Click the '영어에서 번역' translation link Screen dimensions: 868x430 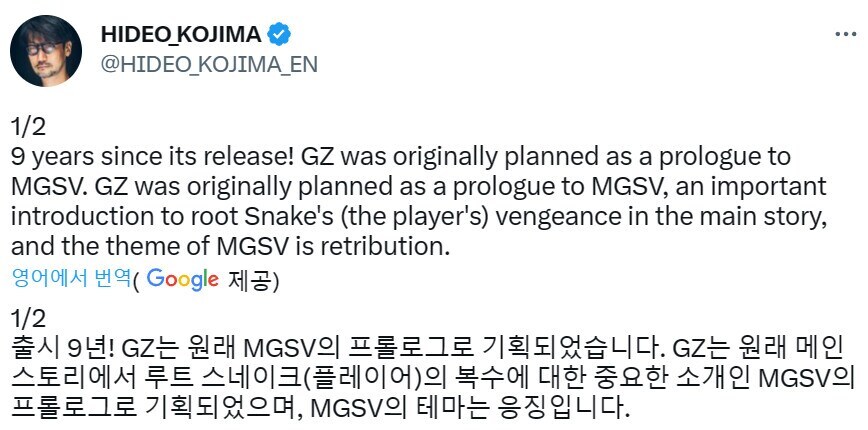coord(69,280)
